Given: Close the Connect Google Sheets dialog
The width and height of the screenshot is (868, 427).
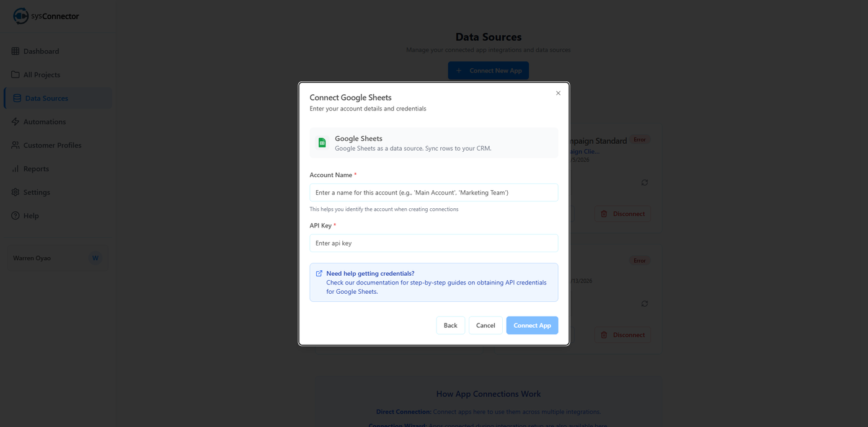Looking at the screenshot, I should [x=558, y=93].
